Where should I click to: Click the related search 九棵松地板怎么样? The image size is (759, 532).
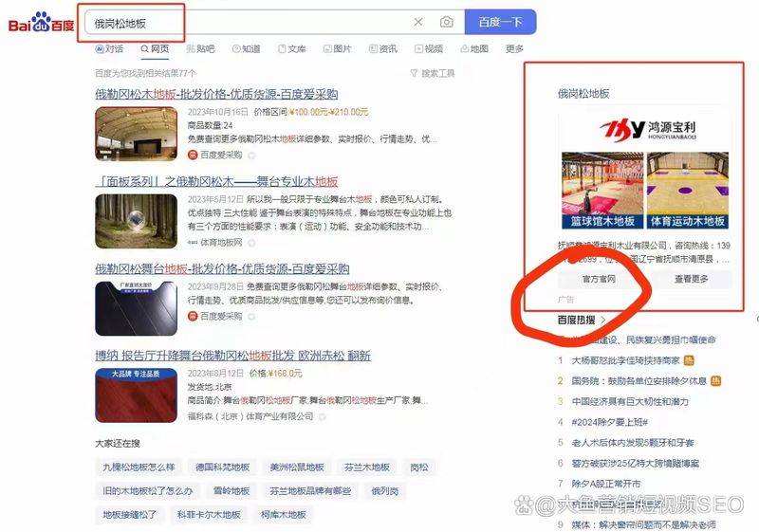click(139, 467)
